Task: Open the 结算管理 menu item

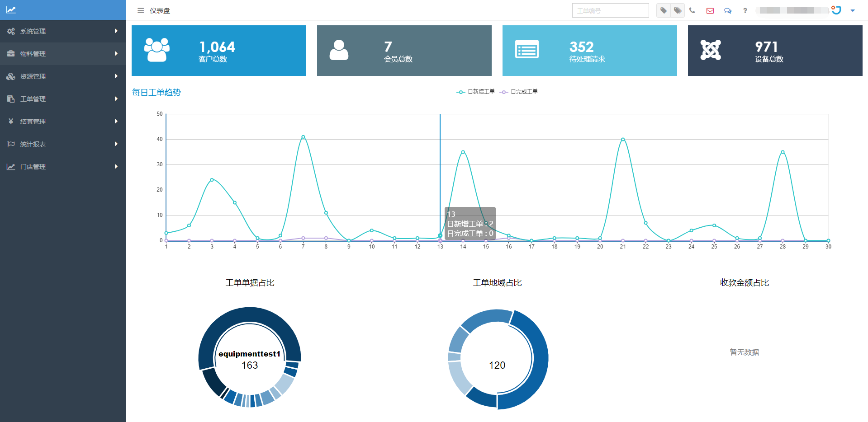Action: [63, 122]
